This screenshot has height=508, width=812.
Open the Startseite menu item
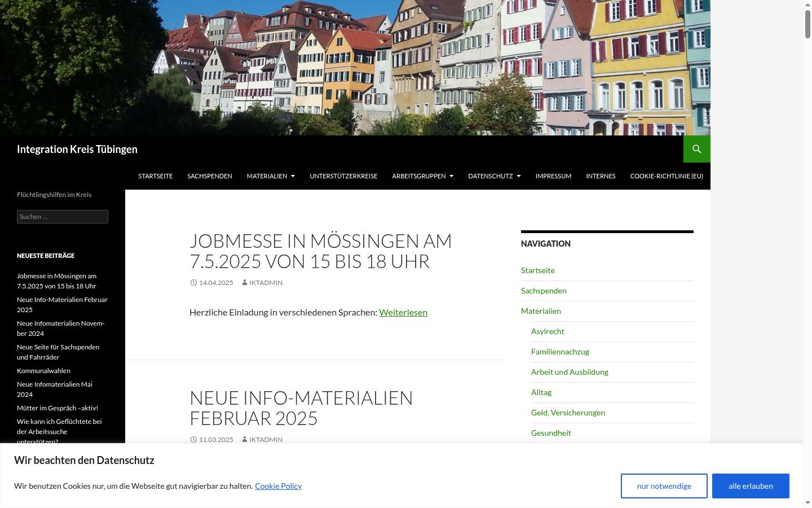[x=156, y=176]
